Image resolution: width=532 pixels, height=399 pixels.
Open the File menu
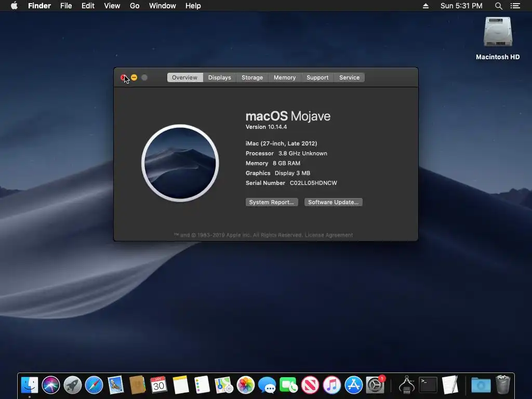point(66,6)
